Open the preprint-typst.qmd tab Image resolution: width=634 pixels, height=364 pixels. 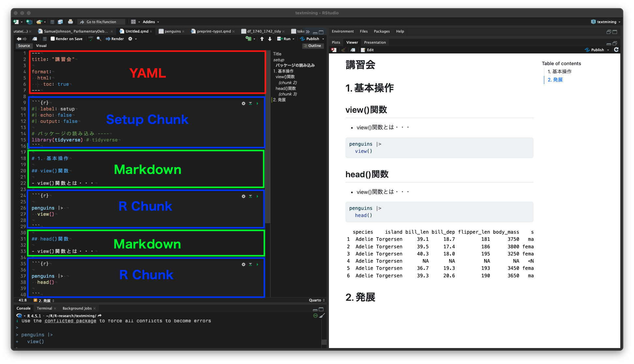pyautogui.click(x=213, y=31)
